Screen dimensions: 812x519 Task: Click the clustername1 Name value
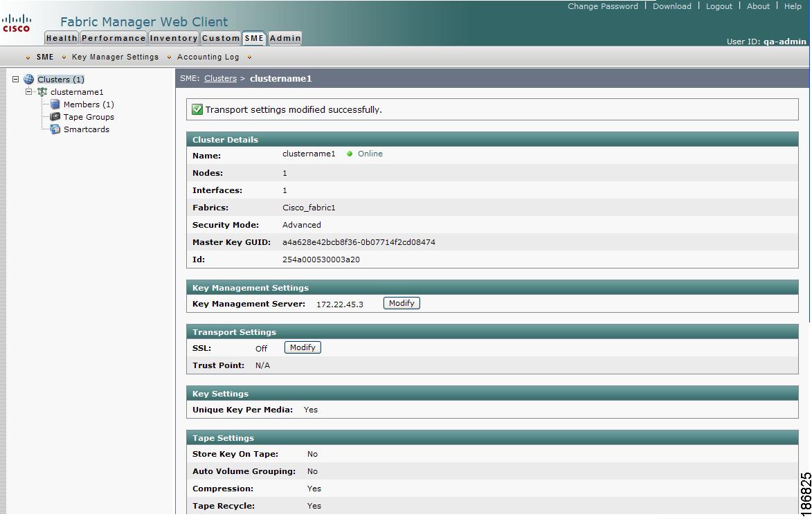[x=309, y=154]
